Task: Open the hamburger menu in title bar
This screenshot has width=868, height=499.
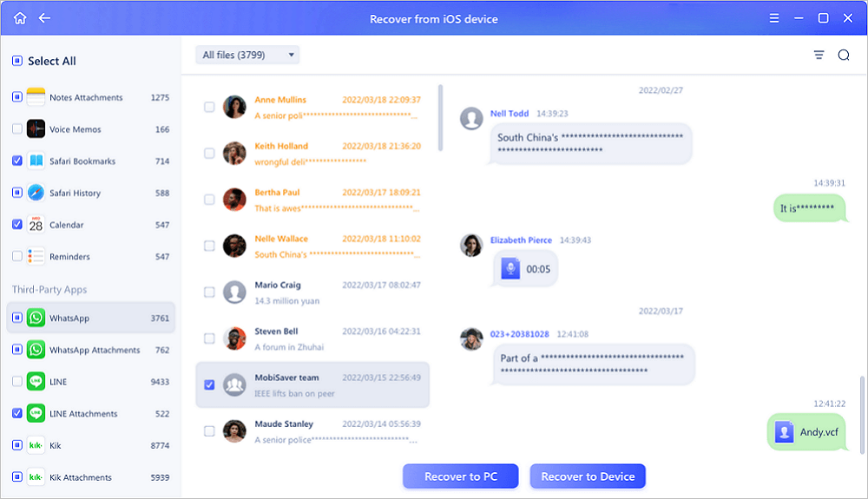Action: (x=774, y=18)
